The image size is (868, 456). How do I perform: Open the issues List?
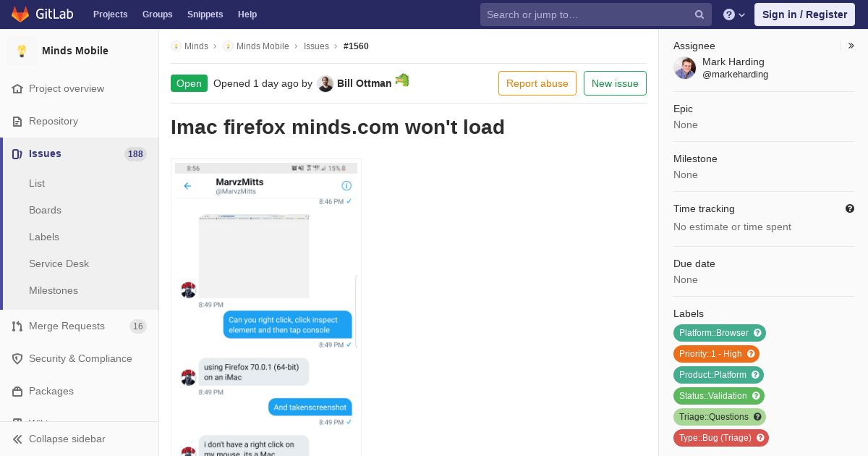pos(37,183)
